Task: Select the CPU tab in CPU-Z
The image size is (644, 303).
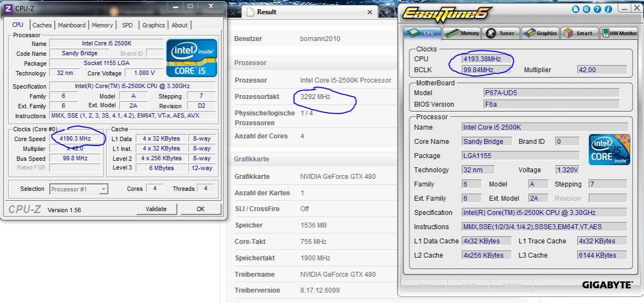Action: (18, 25)
